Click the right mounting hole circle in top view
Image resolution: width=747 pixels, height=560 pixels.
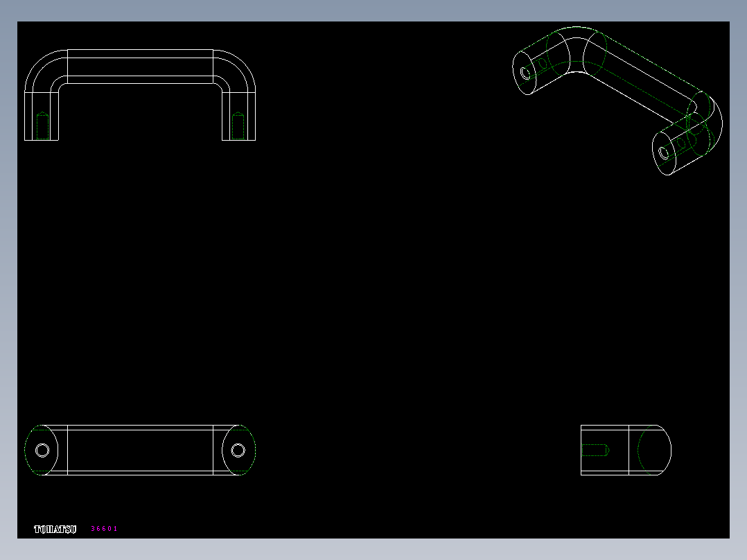[x=238, y=450]
